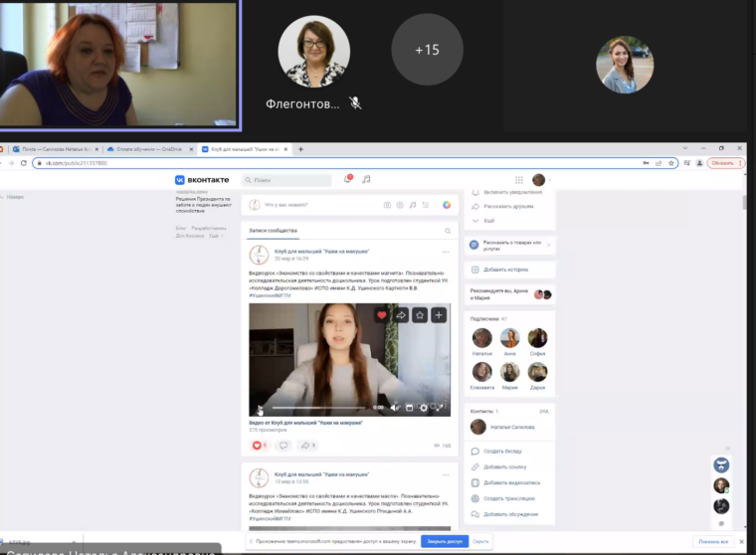Click "Добавить историю" link
The width and height of the screenshot is (756, 555).
(505, 270)
